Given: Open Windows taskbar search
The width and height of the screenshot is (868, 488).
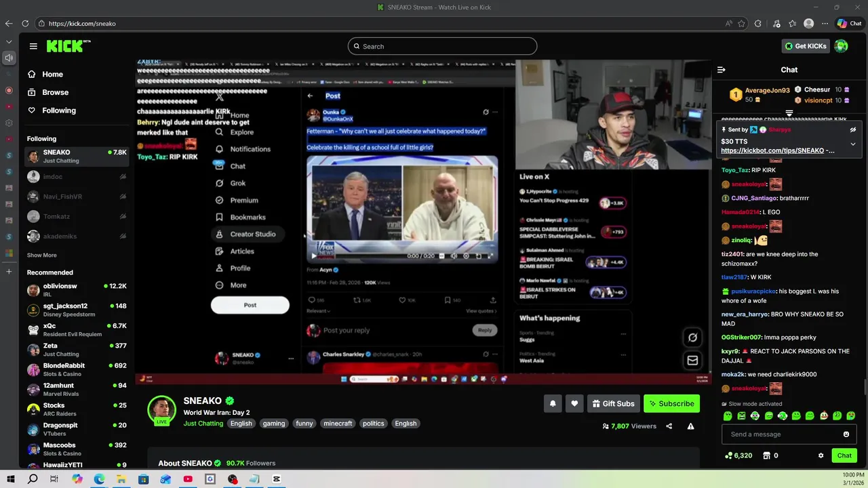Looking at the screenshot, I should tap(33, 479).
